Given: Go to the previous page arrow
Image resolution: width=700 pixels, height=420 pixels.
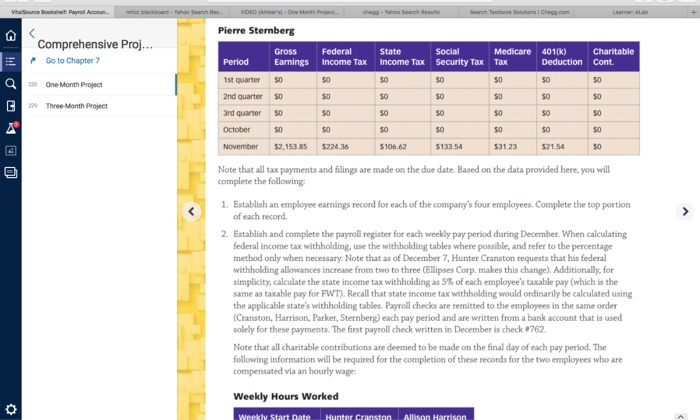Looking at the screenshot, I should tap(191, 211).
